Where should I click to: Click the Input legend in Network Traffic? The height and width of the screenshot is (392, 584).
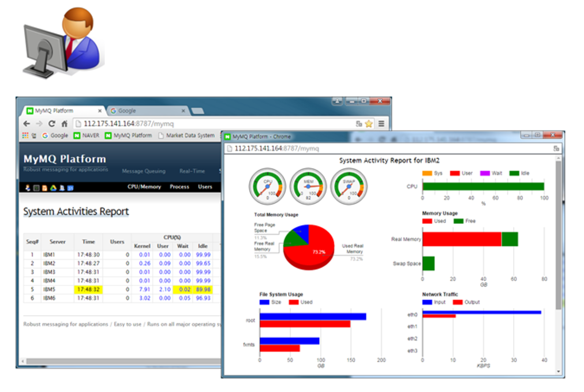point(434,302)
